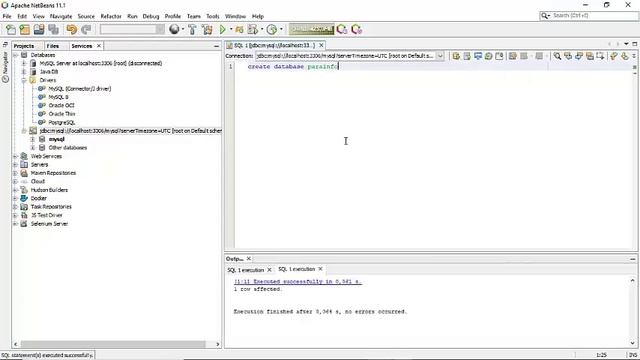Click the globe browser icon in main toolbar
Screen dimensions: 640x360
[x=174, y=29]
